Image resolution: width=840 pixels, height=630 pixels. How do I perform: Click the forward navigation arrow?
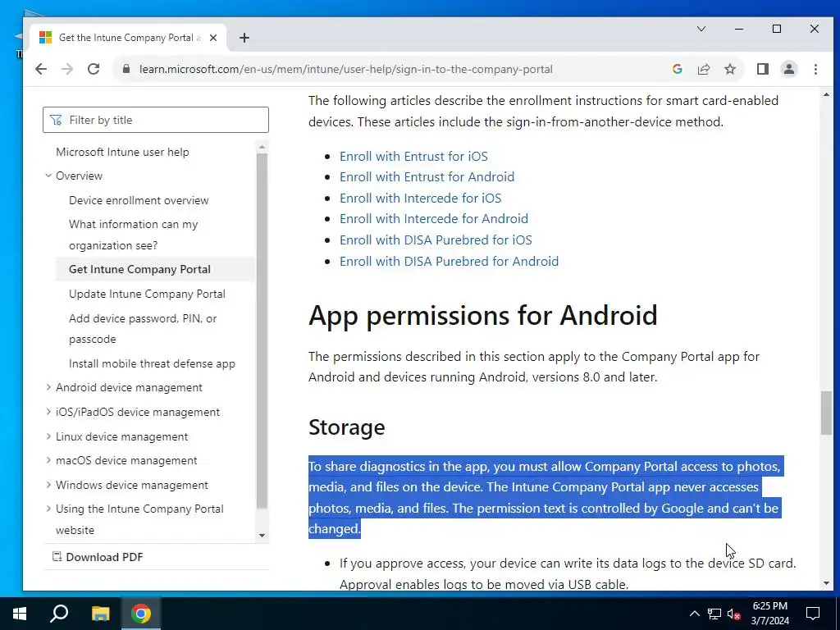point(67,69)
